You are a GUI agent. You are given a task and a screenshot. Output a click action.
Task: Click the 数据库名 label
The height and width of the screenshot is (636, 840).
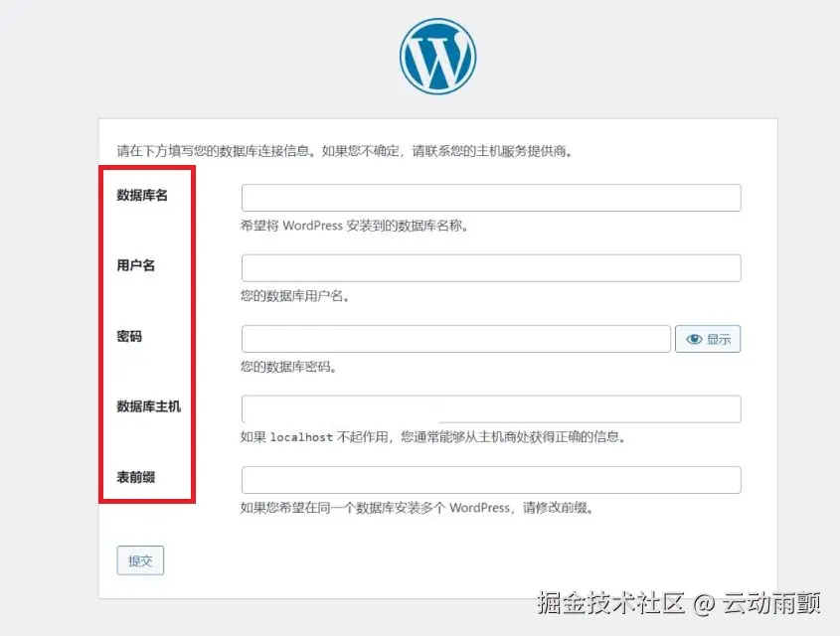click(x=142, y=195)
